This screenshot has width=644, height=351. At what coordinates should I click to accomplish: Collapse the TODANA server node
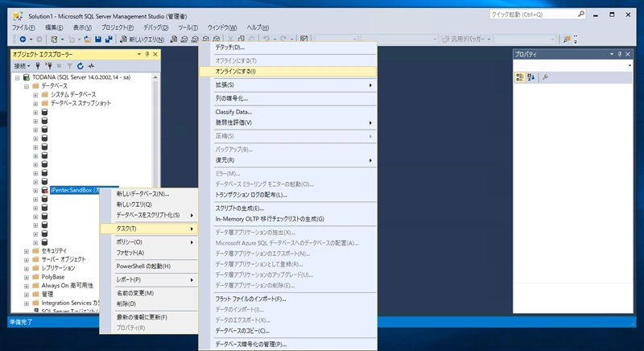point(17,77)
